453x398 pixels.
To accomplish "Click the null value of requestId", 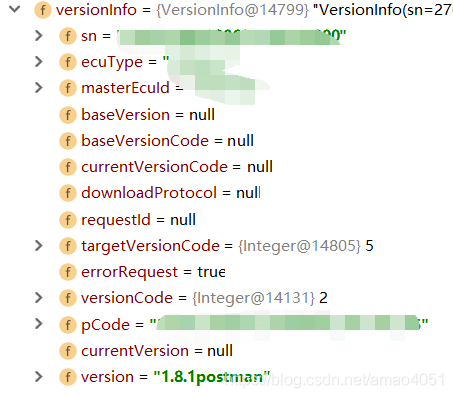I will 183,220.
